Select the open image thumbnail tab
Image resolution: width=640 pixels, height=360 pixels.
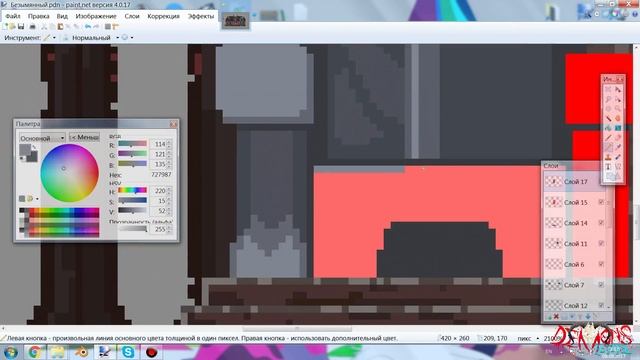pyautogui.click(x=236, y=20)
